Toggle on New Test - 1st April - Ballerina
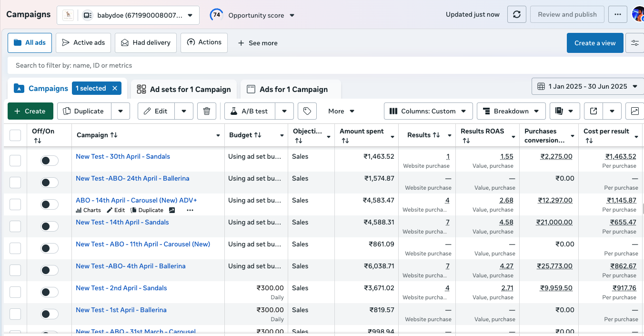This screenshot has height=336, width=644. [x=50, y=314]
